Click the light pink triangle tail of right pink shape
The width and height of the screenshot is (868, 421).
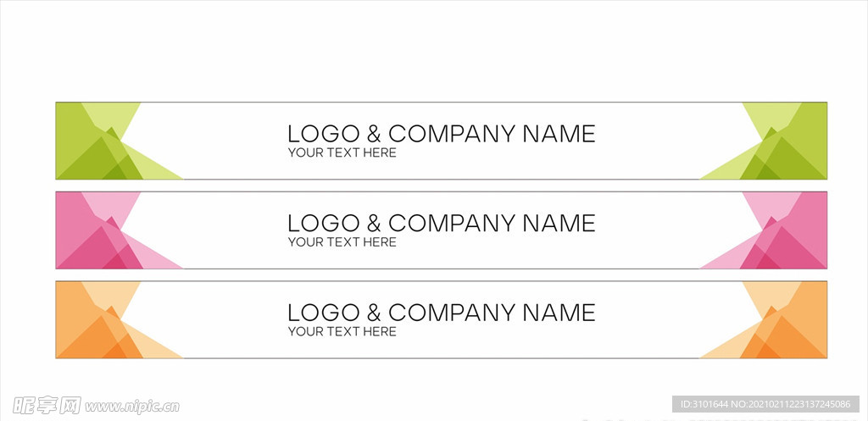pyautogui.click(x=722, y=261)
